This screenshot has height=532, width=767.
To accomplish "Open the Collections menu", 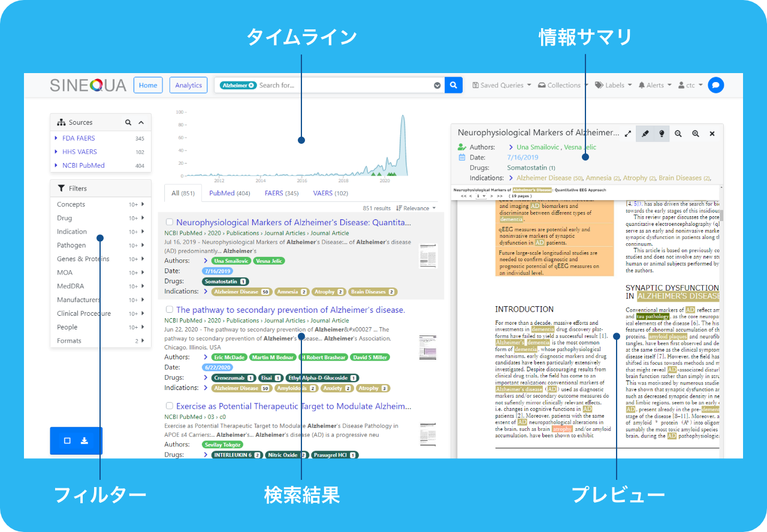I will 563,85.
